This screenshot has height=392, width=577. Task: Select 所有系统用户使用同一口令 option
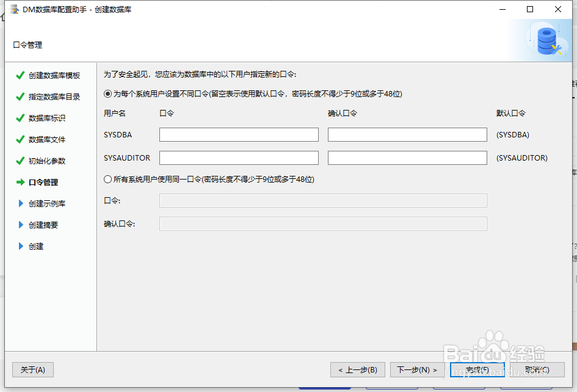click(106, 179)
